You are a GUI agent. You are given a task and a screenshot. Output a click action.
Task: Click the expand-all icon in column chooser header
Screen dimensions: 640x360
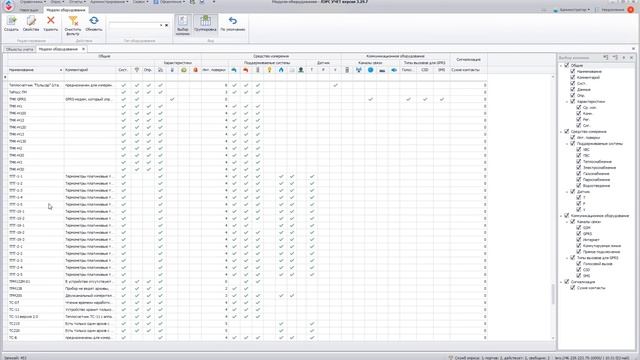[x=606, y=58]
